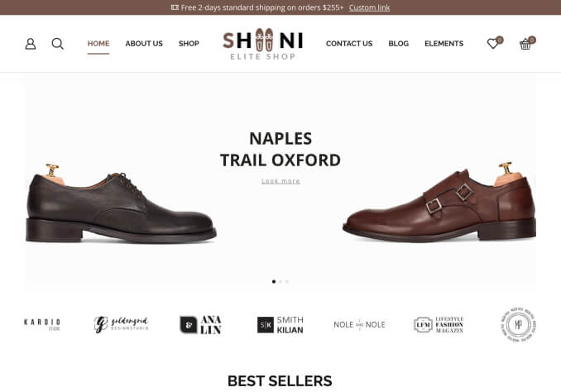Screen dimensions: 561x392
Task: Navigate to Contact Us
Action: pos(349,44)
